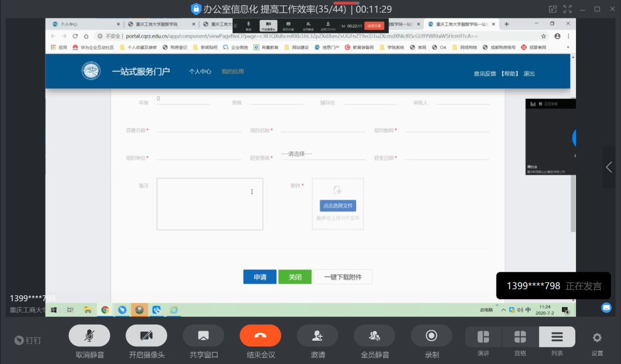Screen dimensions: 621x364
Task: Unmute microphone with 取消静音 button
Action: click(x=89, y=336)
